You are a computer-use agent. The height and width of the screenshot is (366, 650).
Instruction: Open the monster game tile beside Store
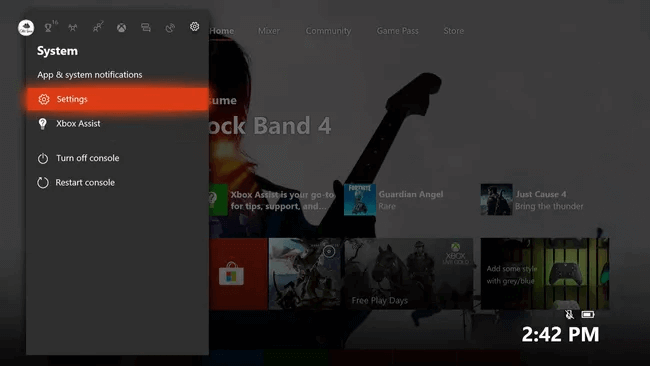(305, 274)
